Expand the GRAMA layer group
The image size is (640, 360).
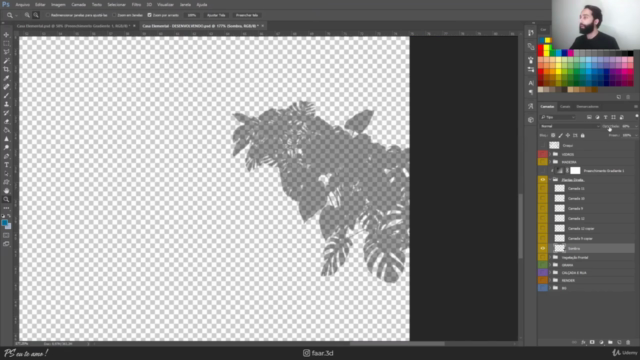click(550, 265)
